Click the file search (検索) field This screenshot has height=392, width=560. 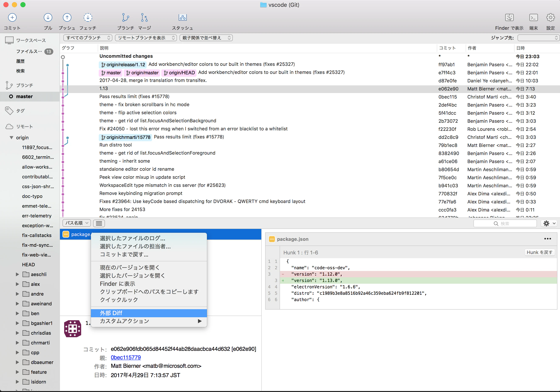(x=505, y=223)
